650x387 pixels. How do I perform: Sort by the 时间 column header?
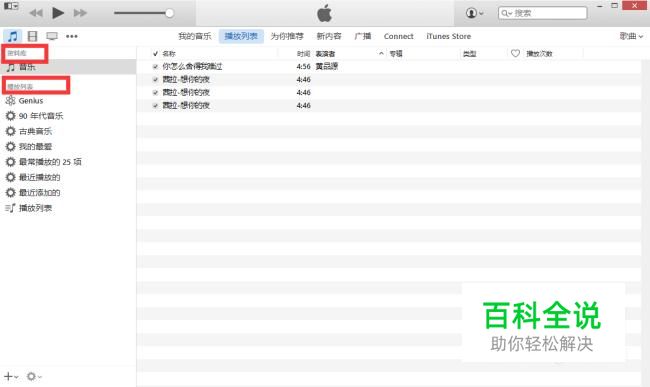click(x=303, y=53)
